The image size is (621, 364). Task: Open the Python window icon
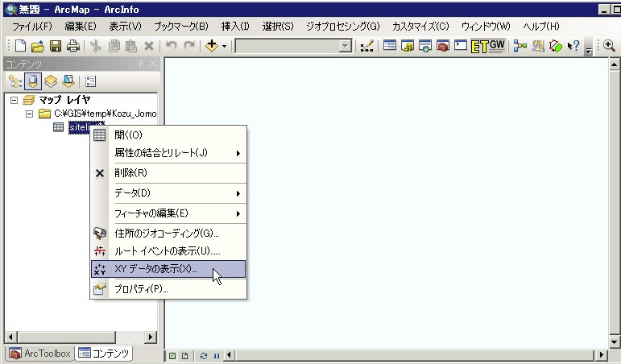pyautogui.click(x=461, y=46)
